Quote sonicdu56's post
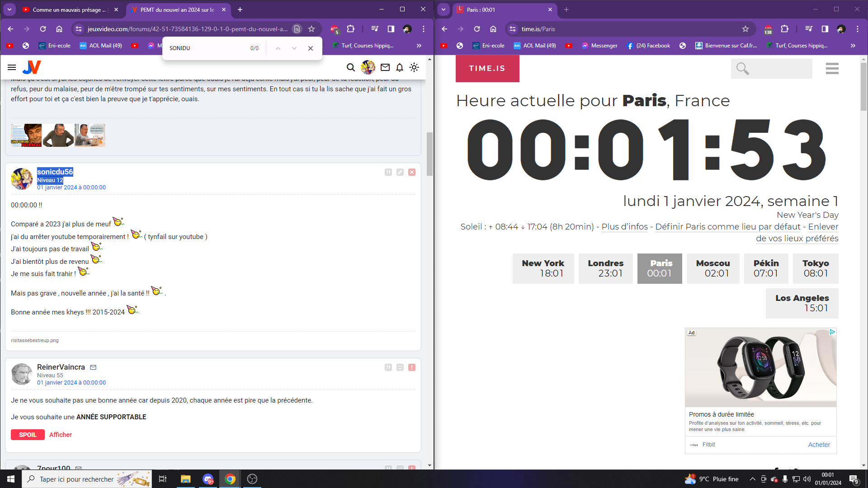The width and height of the screenshot is (868, 488). [388, 172]
